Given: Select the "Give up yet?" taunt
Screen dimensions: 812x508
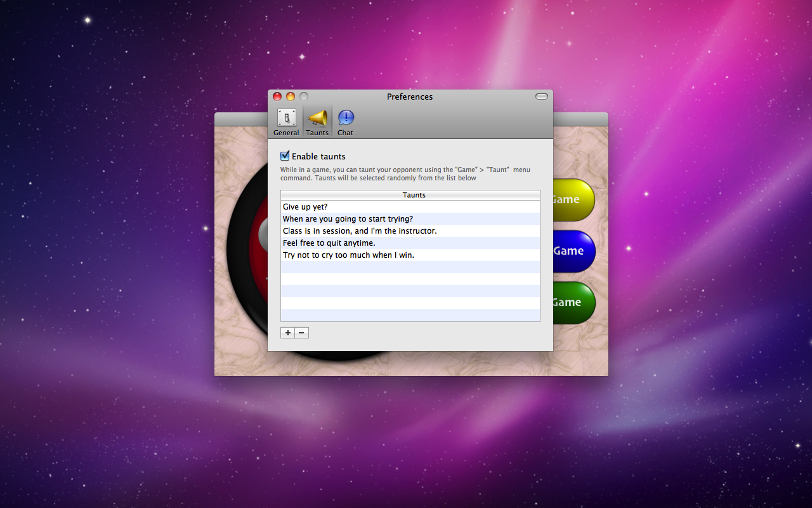Looking at the screenshot, I should point(305,207).
